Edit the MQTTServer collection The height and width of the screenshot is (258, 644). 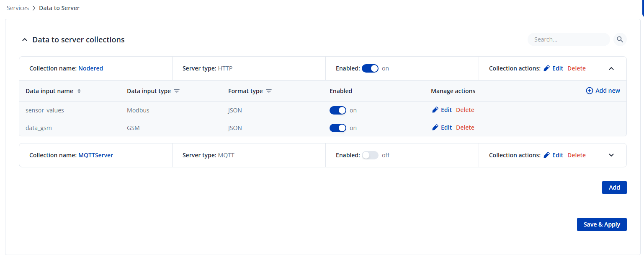click(x=557, y=155)
